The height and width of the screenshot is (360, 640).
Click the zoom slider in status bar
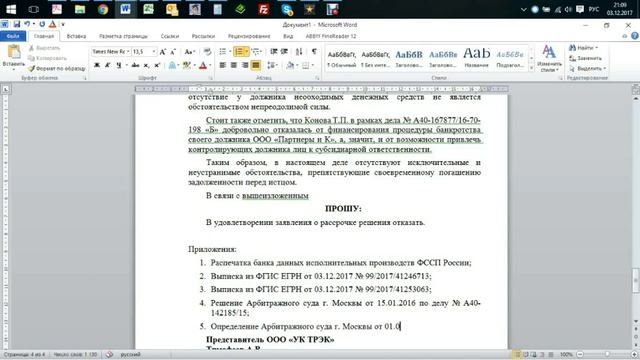tap(607, 354)
